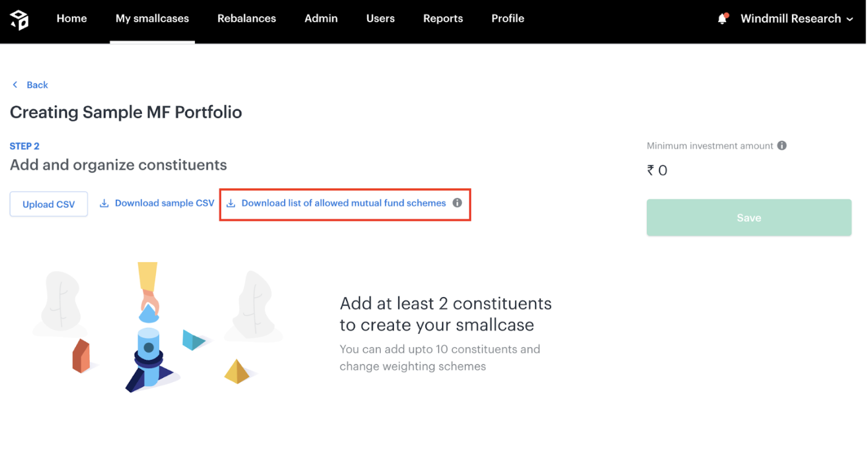Click the Download sample CSV link
The height and width of the screenshot is (454, 868).
click(x=164, y=203)
